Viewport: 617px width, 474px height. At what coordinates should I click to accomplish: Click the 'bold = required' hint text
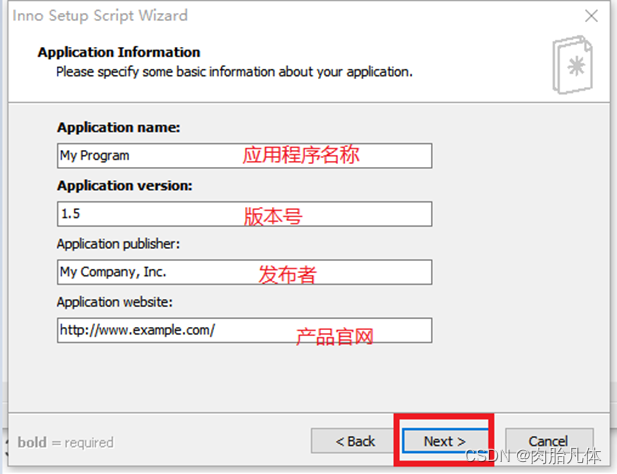point(65,443)
